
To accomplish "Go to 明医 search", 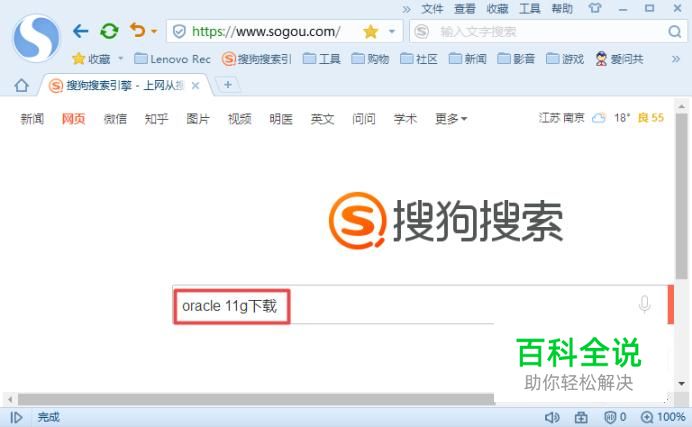I will [281, 119].
